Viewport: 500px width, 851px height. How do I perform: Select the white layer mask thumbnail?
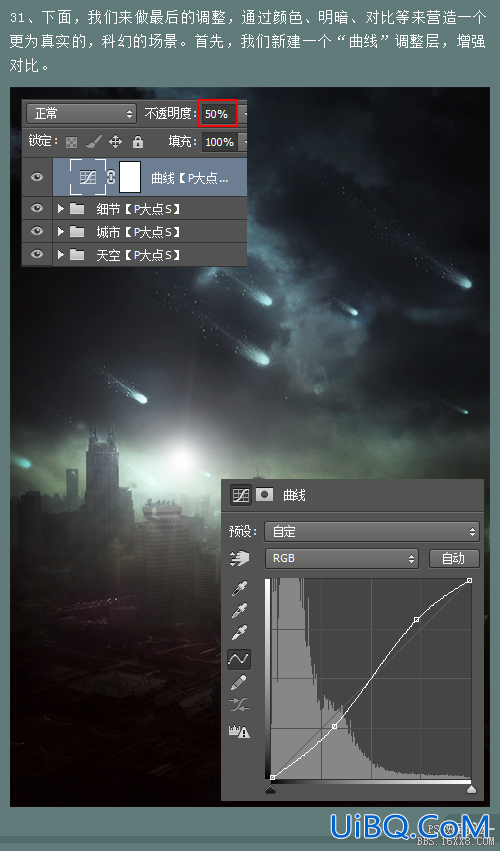pos(130,177)
